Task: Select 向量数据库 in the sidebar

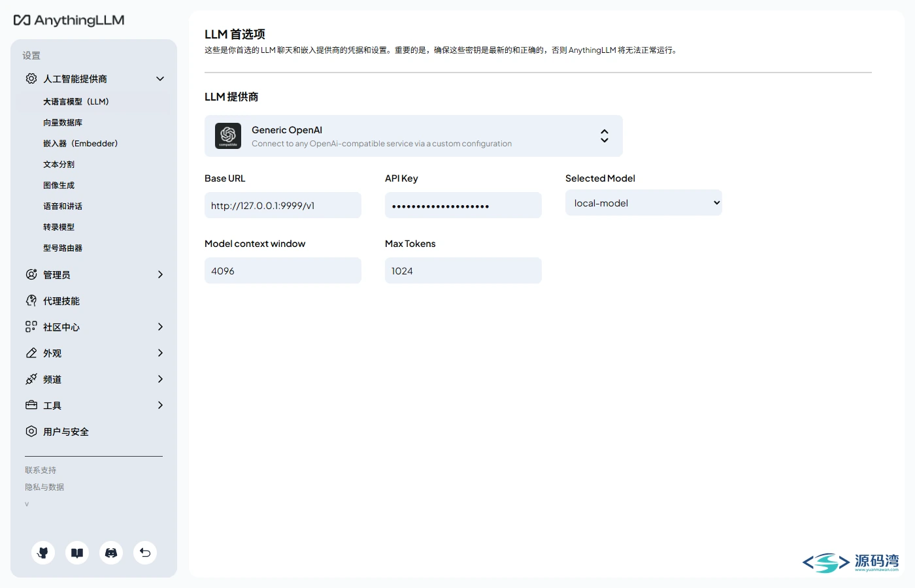Action: (x=63, y=122)
